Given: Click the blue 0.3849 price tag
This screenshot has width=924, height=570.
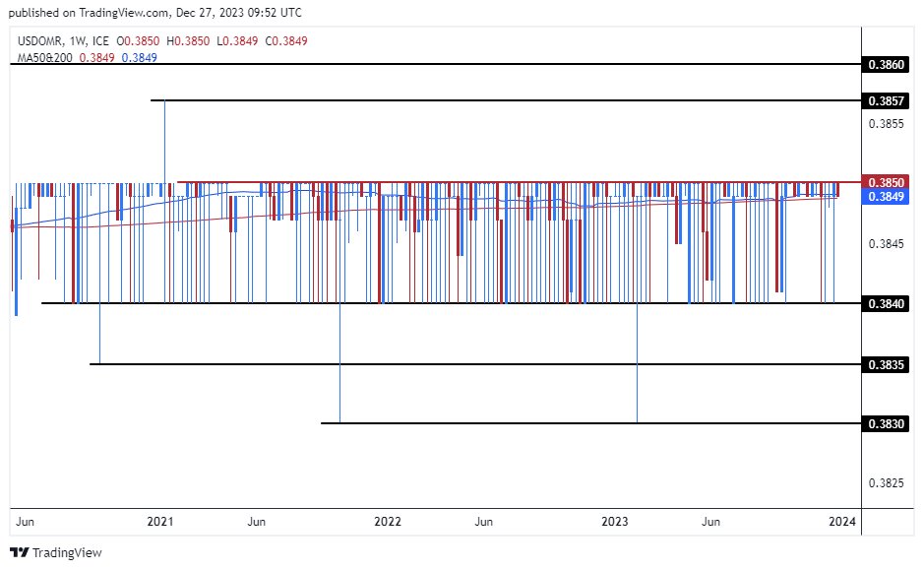Looking at the screenshot, I should point(885,196).
